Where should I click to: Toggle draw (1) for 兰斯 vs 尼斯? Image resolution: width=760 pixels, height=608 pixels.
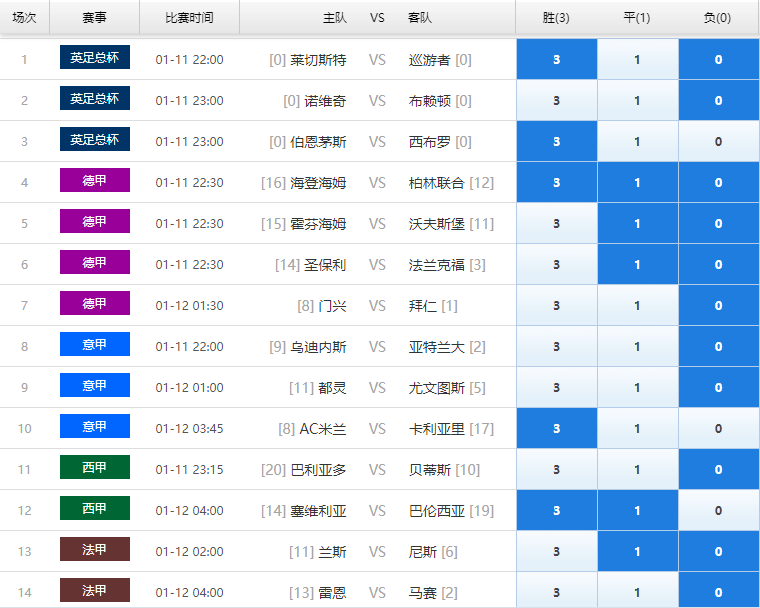[637, 551]
